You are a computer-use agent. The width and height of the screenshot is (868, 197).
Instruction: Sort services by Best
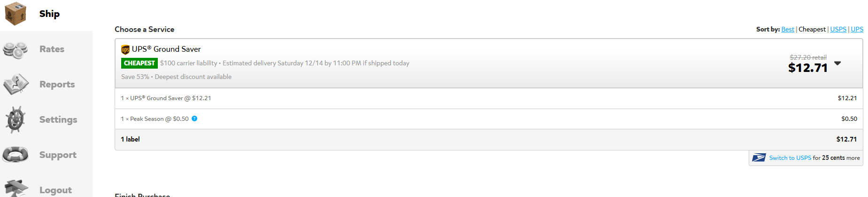pyautogui.click(x=788, y=29)
